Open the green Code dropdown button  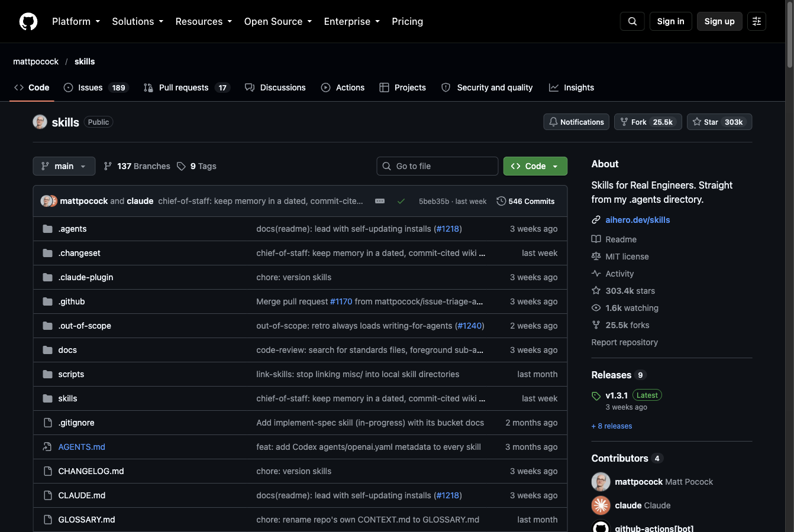pyautogui.click(x=535, y=166)
